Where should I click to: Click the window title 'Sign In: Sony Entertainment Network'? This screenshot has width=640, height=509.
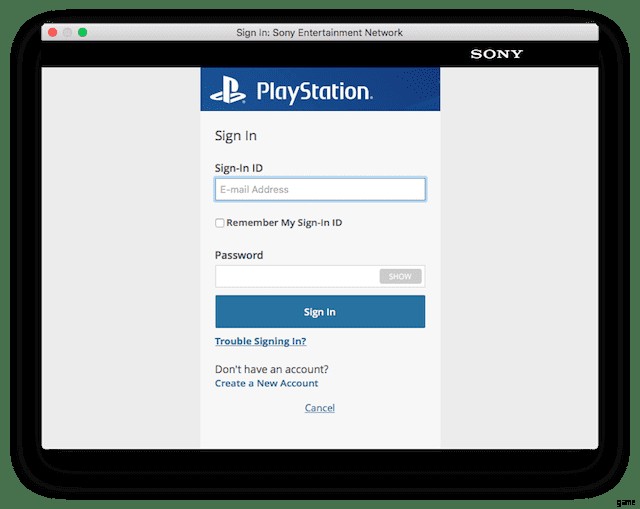point(319,33)
